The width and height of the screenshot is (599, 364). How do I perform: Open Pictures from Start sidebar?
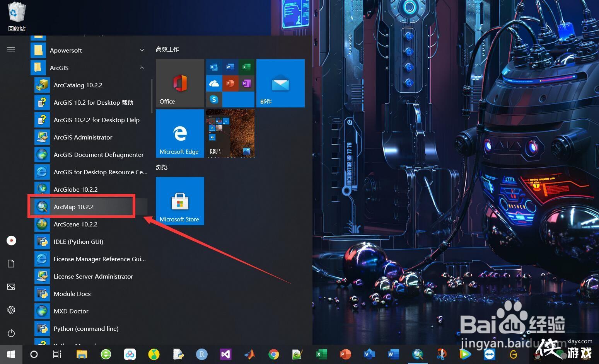pos(11,287)
